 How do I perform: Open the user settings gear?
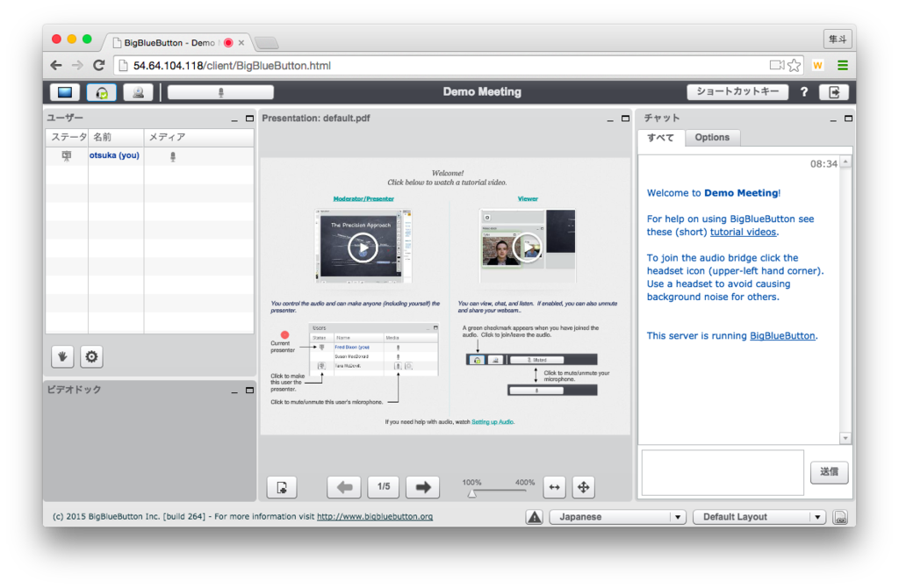tap(91, 356)
